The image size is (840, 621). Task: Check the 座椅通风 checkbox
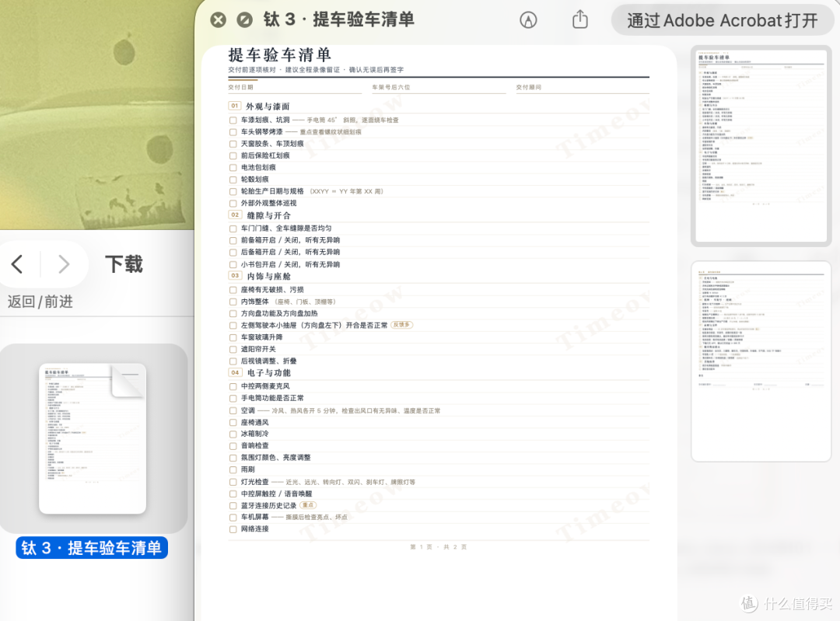233,423
